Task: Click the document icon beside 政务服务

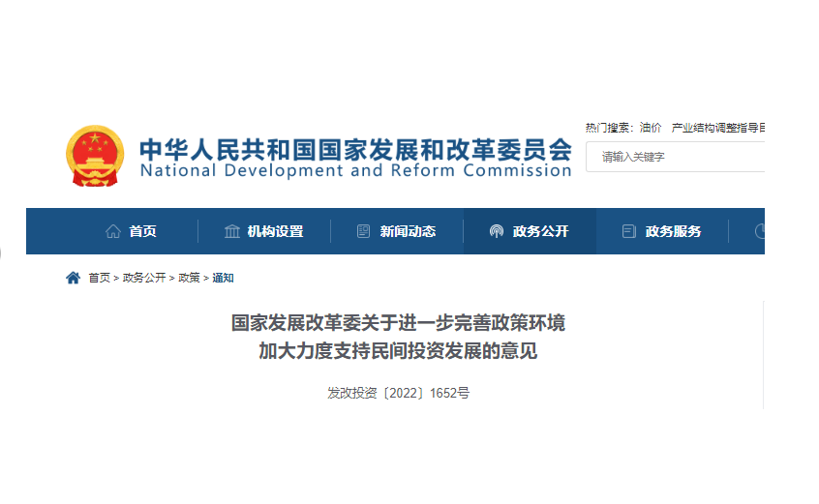Action: 629,231
